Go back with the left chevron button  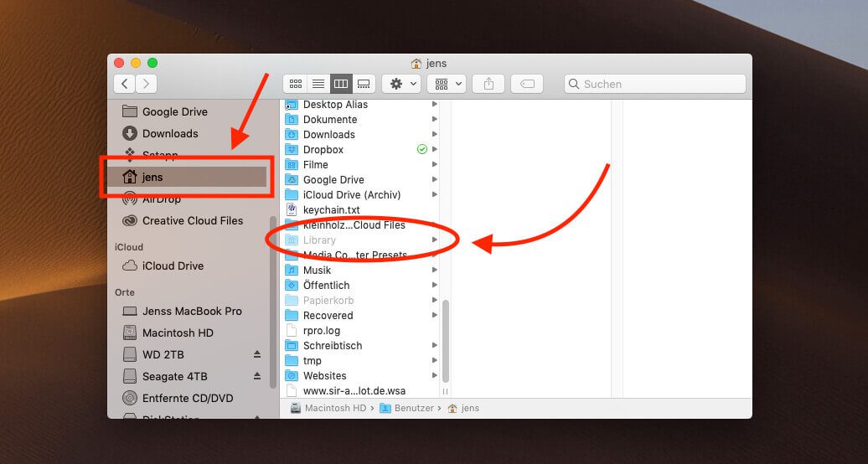coord(125,84)
